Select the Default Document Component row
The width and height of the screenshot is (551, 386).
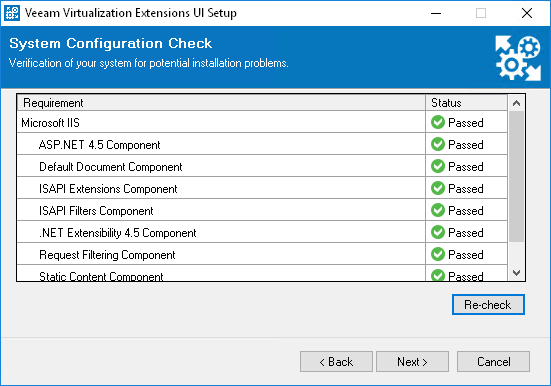point(262,166)
